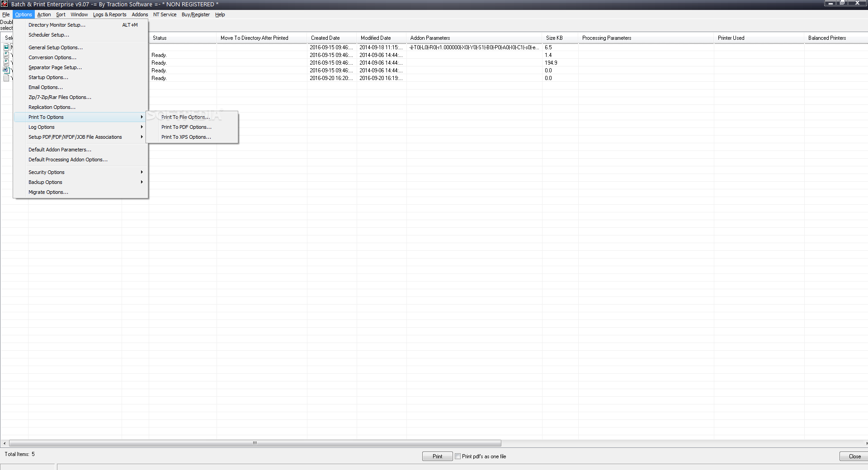Screen dimensions: 868x470
Task: Click the Created Date column header
Action: coord(332,38)
